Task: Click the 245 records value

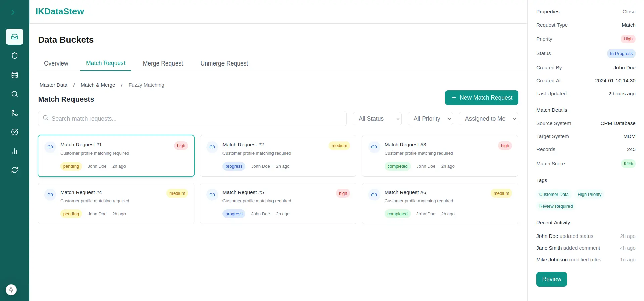Action: [631, 149]
